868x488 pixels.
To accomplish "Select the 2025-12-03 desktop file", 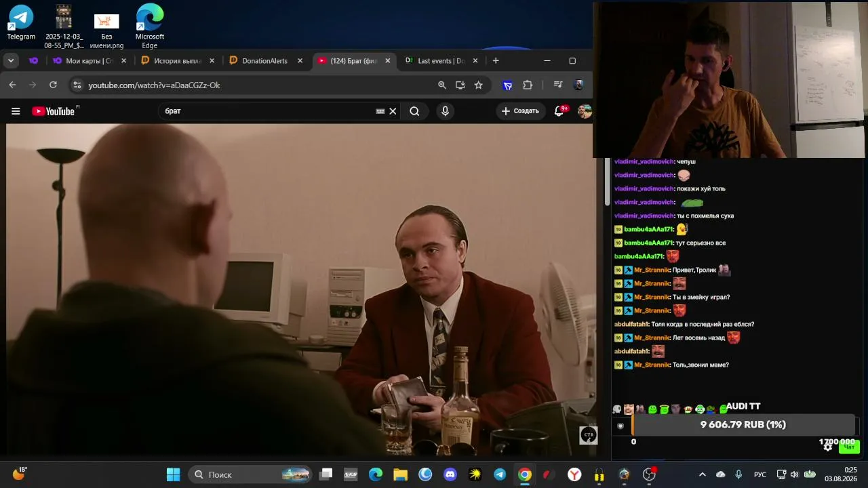I will coord(64,27).
